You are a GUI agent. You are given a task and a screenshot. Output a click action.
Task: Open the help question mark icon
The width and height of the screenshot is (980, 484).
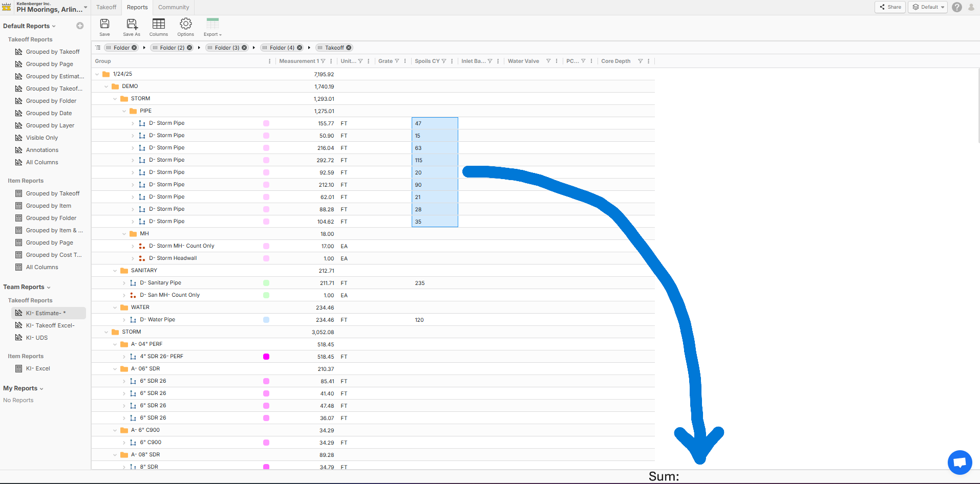point(956,7)
